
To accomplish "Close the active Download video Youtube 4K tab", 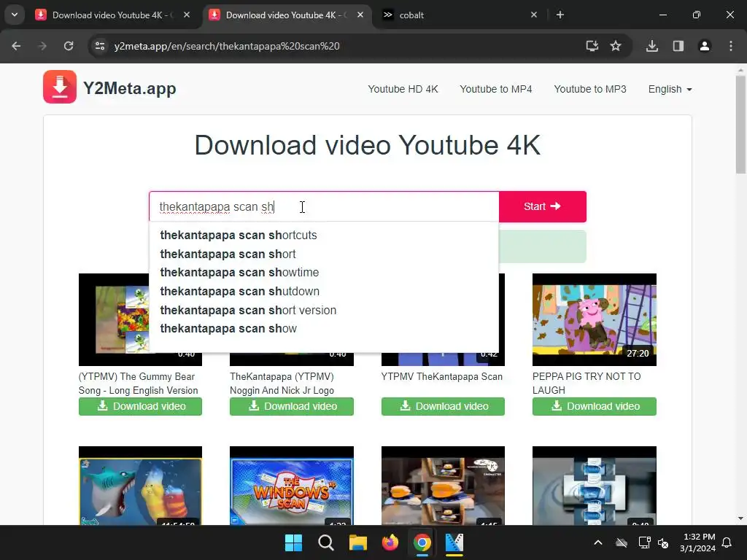I will (x=360, y=15).
